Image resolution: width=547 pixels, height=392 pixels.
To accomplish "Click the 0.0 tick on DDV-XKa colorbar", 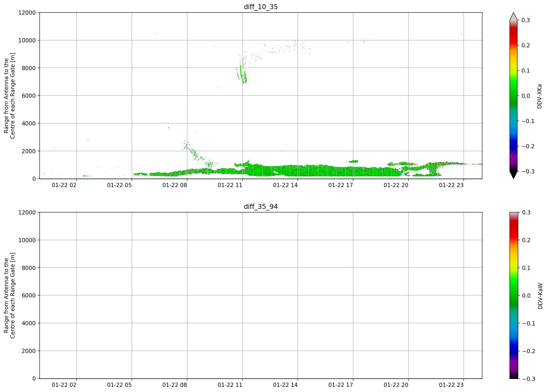I will click(x=526, y=96).
